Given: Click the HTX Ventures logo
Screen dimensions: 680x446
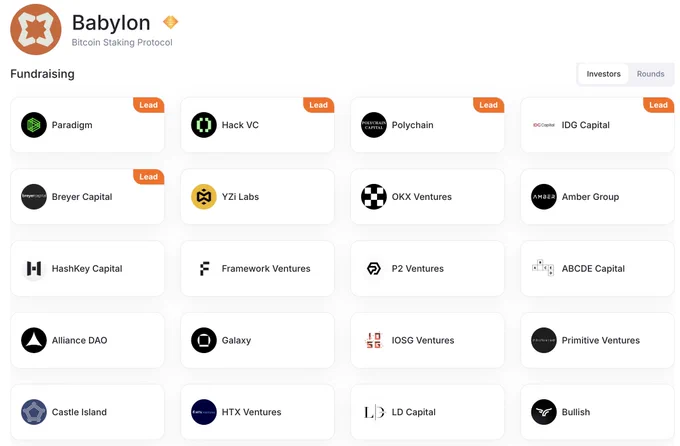Looking at the screenshot, I should click(x=204, y=412).
